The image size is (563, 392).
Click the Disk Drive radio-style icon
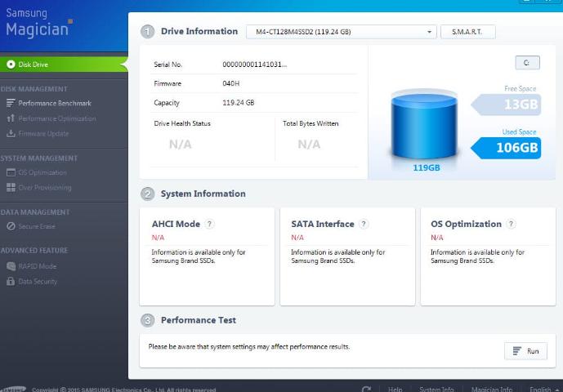pyautogui.click(x=11, y=65)
